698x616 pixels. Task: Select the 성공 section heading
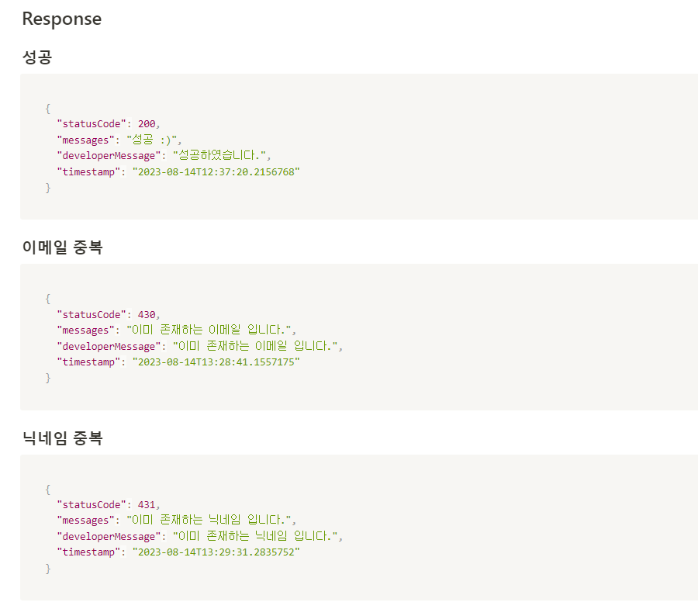[x=37, y=57]
